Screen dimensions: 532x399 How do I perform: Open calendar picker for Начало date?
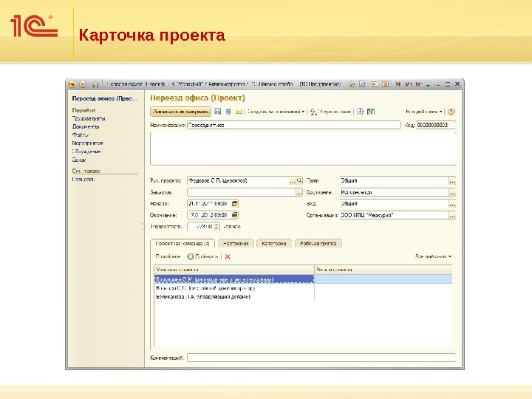click(235, 204)
